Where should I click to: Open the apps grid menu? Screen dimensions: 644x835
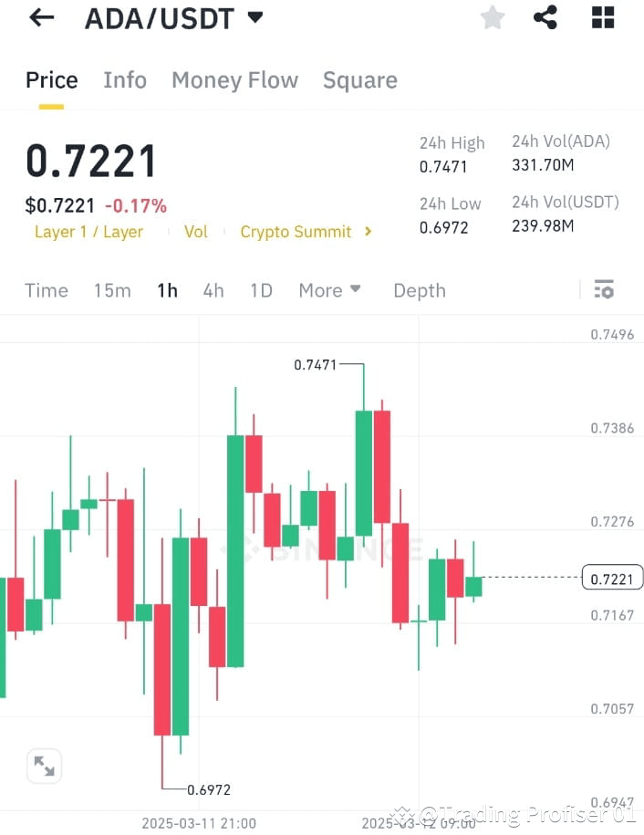coord(602,16)
